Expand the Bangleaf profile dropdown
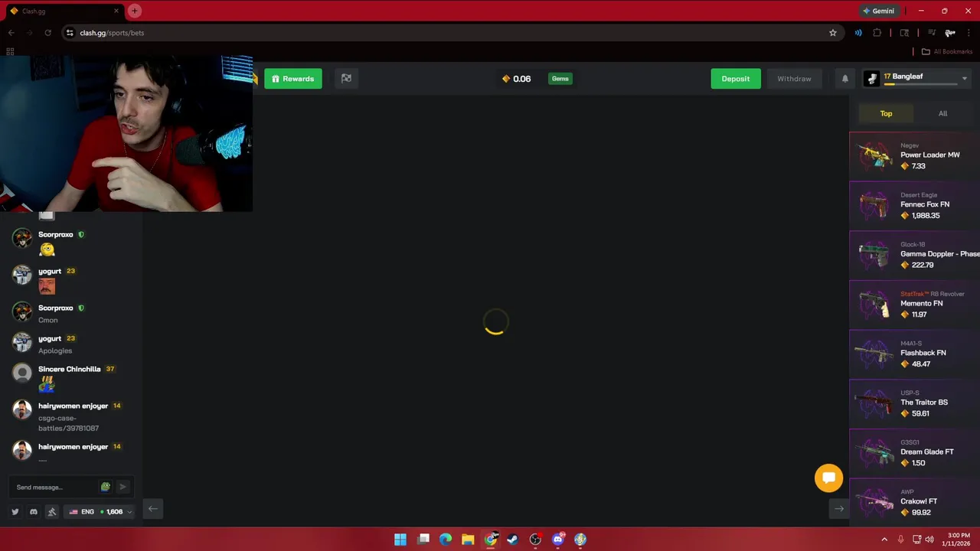 964,78
